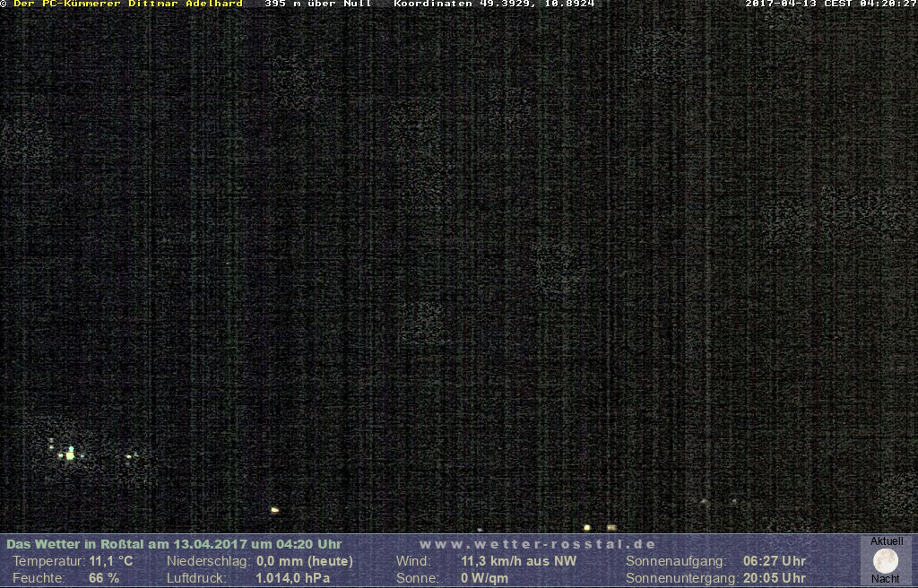Viewport: 918px width, 588px height.
Task: Click the Temperatur value 11,1 °C
Action: 111,561
